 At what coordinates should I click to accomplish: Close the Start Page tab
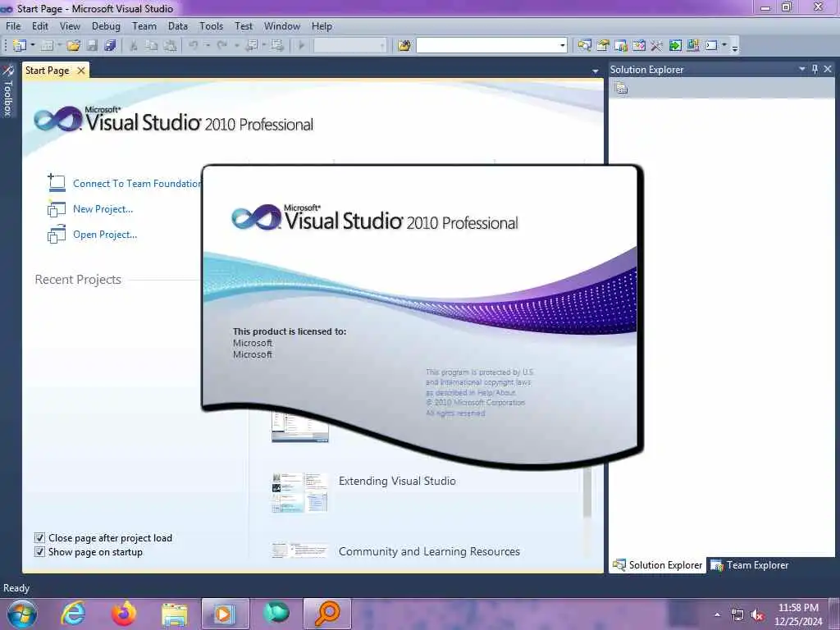tap(81, 71)
